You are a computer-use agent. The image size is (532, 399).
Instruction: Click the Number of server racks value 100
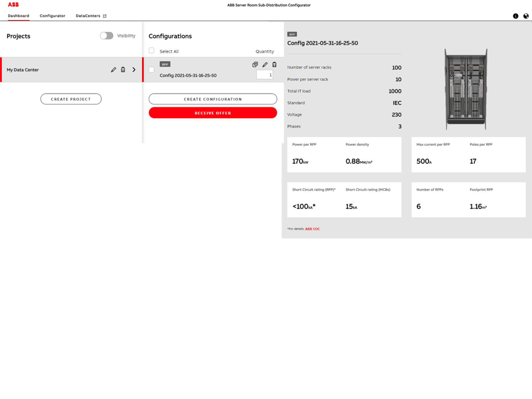397,68
